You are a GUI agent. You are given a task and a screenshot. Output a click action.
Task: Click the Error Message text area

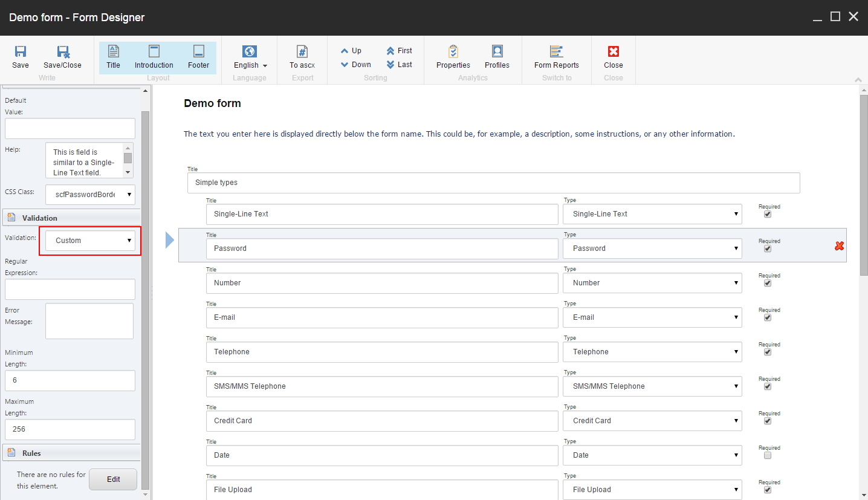[89, 321]
